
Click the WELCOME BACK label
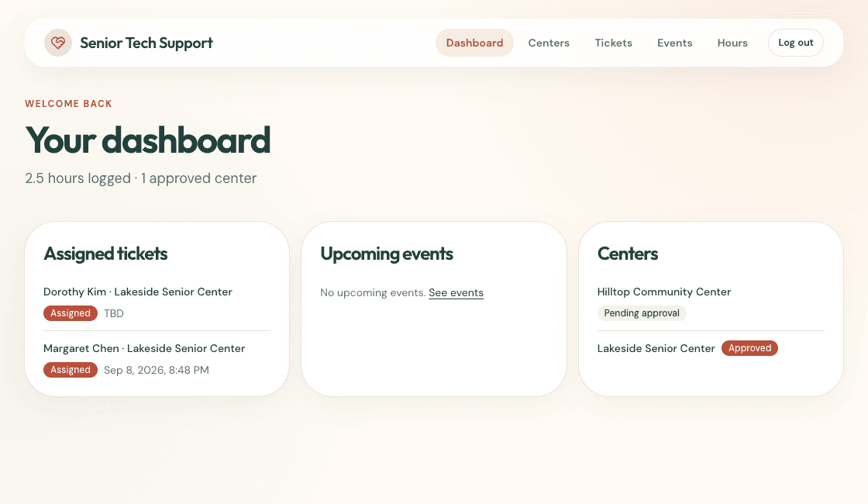[69, 104]
